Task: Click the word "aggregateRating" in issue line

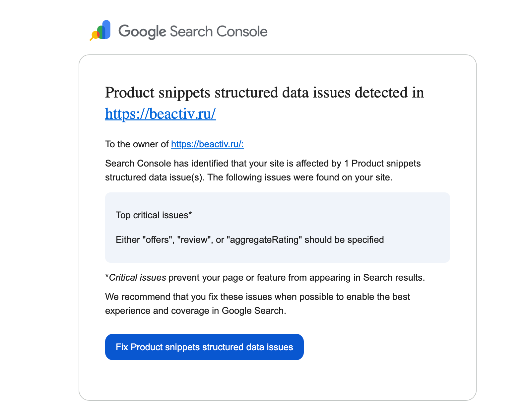Action: (264, 240)
